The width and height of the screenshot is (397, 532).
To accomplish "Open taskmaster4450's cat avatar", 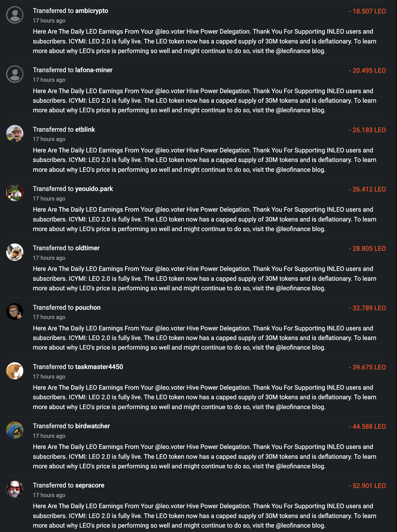I will 15,371.
